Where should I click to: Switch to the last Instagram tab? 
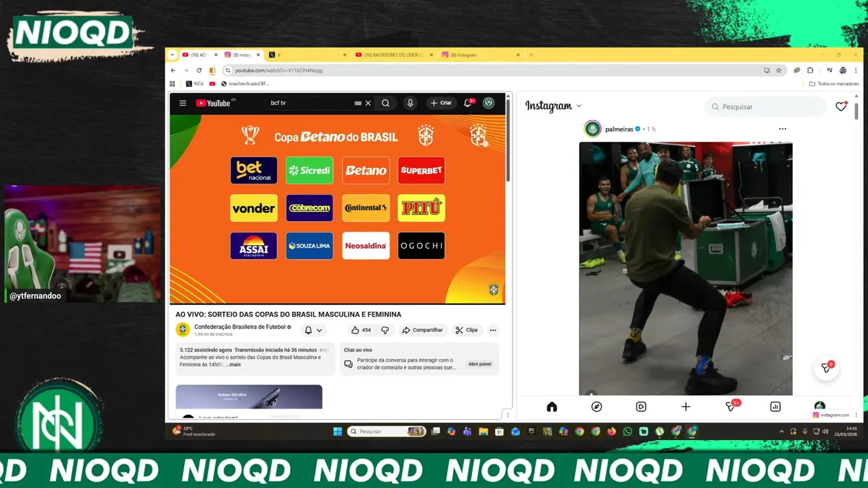[480, 55]
